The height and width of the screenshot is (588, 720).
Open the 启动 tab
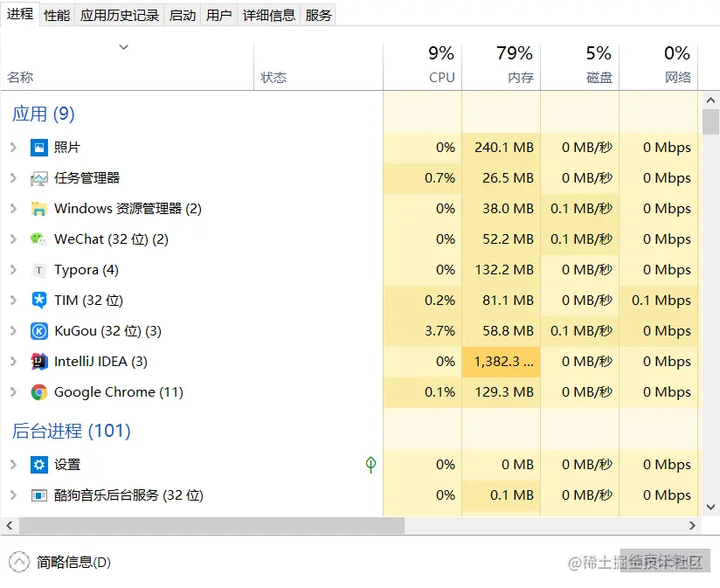pyautogui.click(x=183, y=15)
